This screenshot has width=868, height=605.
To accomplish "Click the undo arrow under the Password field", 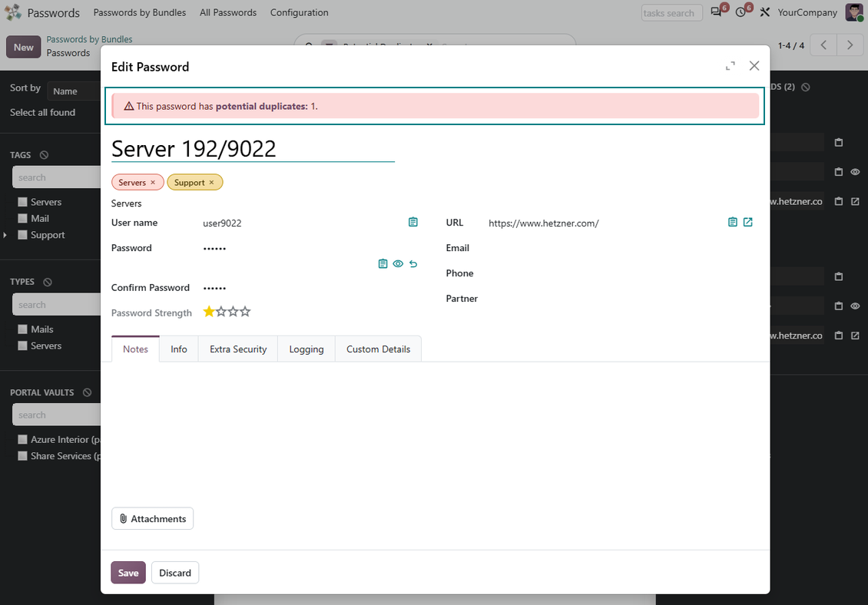I will [413, 263].
